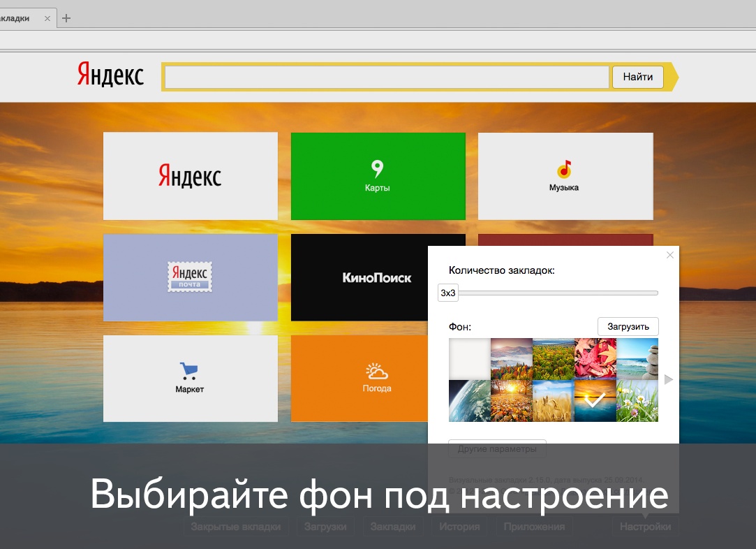Open the Карты green tile
The width and height of the screenshot is (756, 549).
(x=378, y=176)
